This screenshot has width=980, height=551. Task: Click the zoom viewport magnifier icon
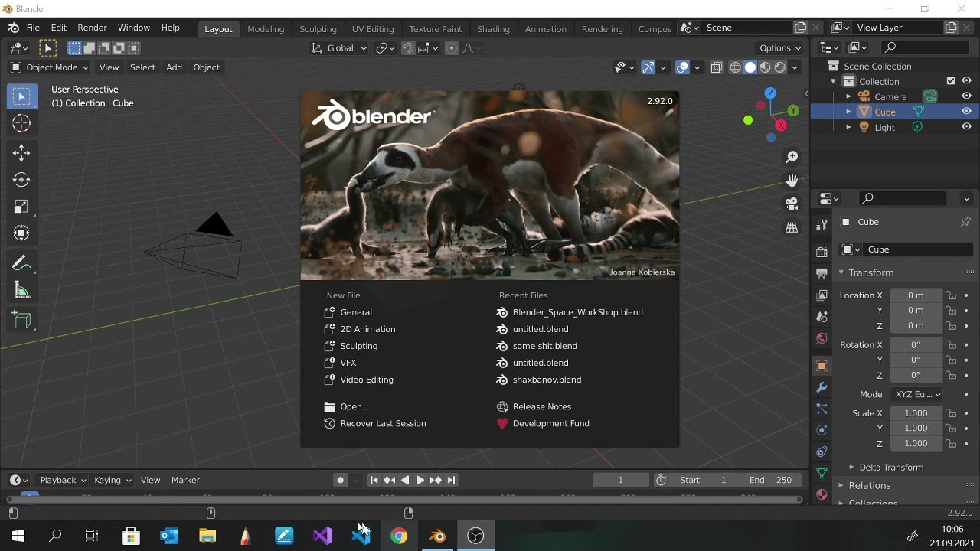point(792,157)
